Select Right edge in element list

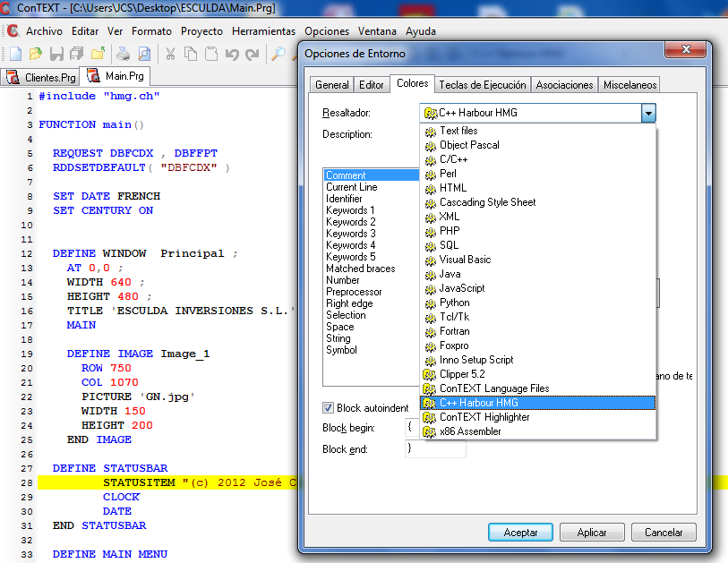371,303
